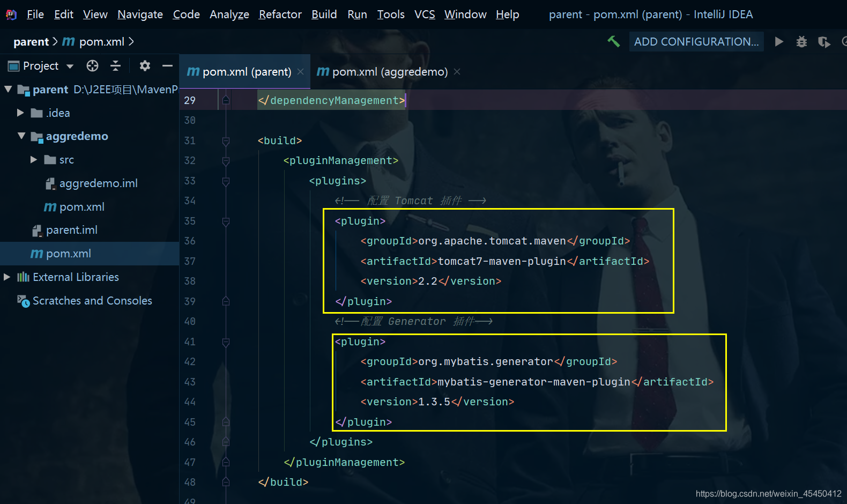Click the parent.iml file icon
The height and width of the screenshot is (504, 847).
tap(37, 231)
